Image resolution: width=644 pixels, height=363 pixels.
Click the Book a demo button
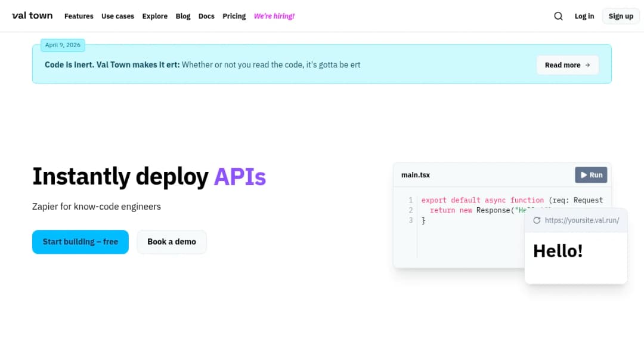click(172, 242)
